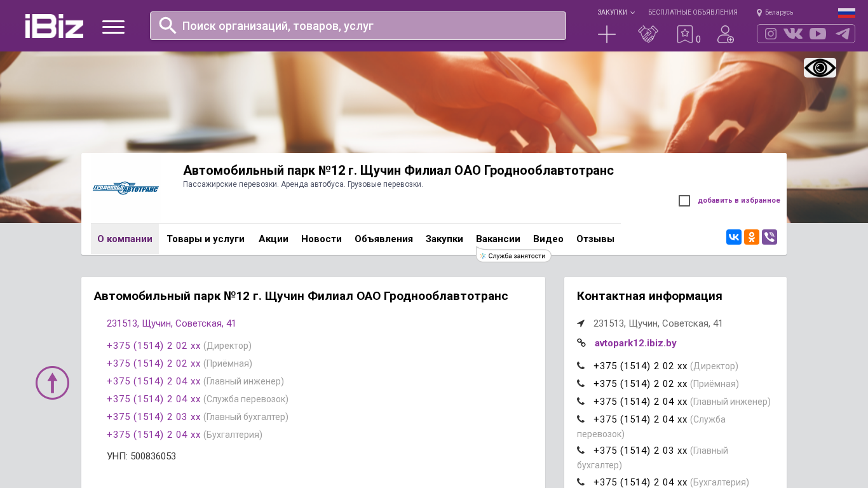Select the О компании tab

click(x=125, y=239)
